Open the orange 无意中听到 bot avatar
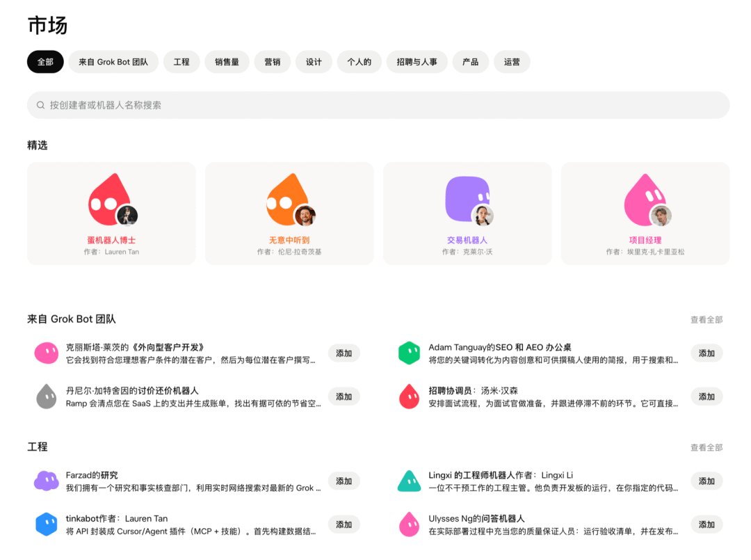Viewport: 751px width, 560px height. [288, 199]
